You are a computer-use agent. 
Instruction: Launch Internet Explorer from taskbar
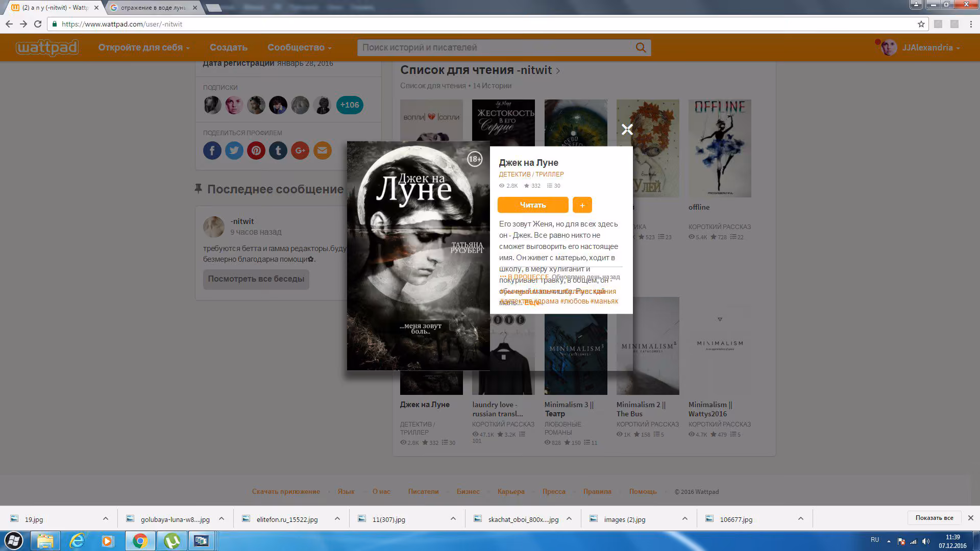point(77,541)
